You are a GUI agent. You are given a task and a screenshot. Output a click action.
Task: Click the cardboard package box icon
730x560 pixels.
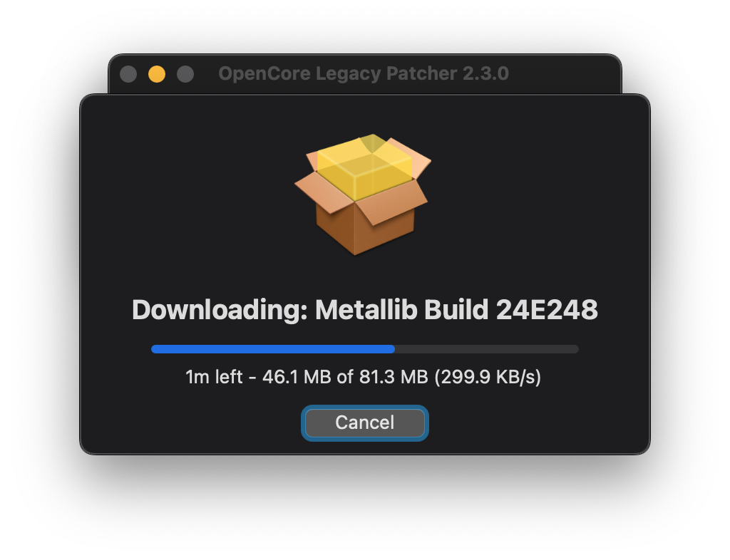pyautogui.click(x=363, y=195)
